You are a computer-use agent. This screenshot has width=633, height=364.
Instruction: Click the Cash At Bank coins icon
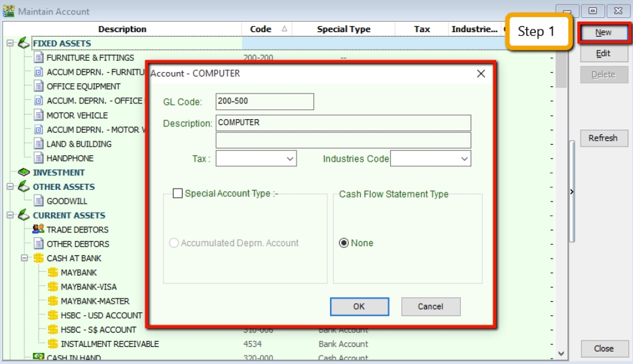38,259
